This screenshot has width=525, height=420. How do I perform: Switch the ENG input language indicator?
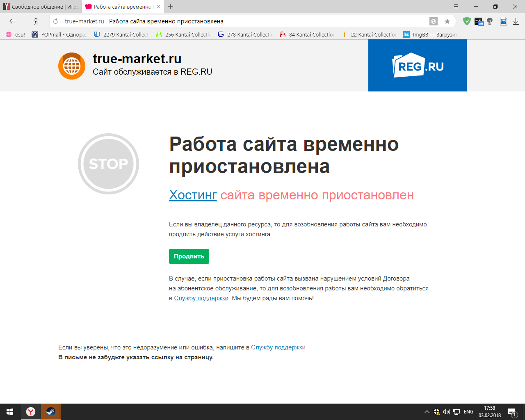coord(468,412)
